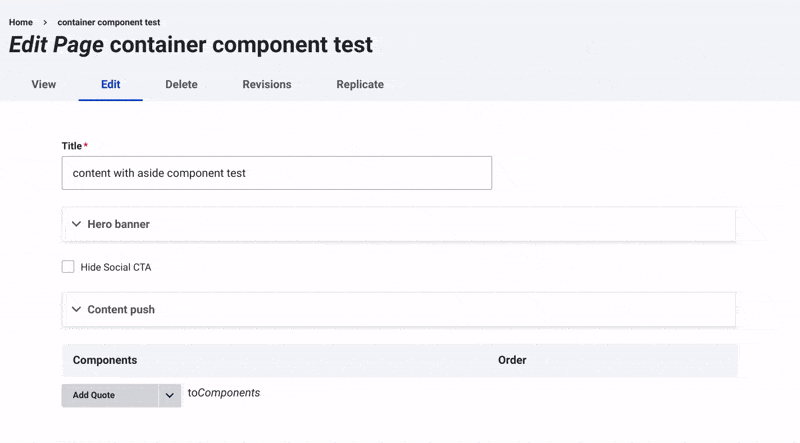
Task: Toggle the Hide Social CTA checkbox
Action: 68,267
